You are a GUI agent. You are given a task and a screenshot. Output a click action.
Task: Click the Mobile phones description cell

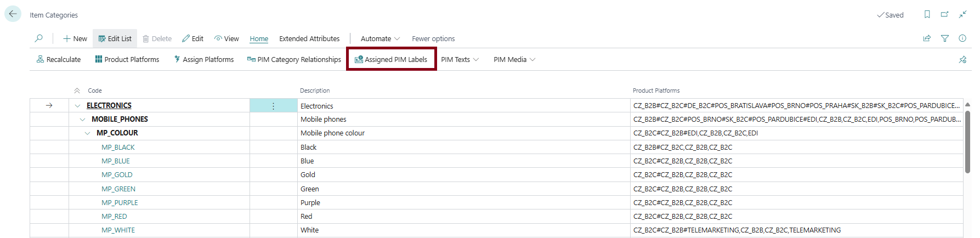click(464, 120)
